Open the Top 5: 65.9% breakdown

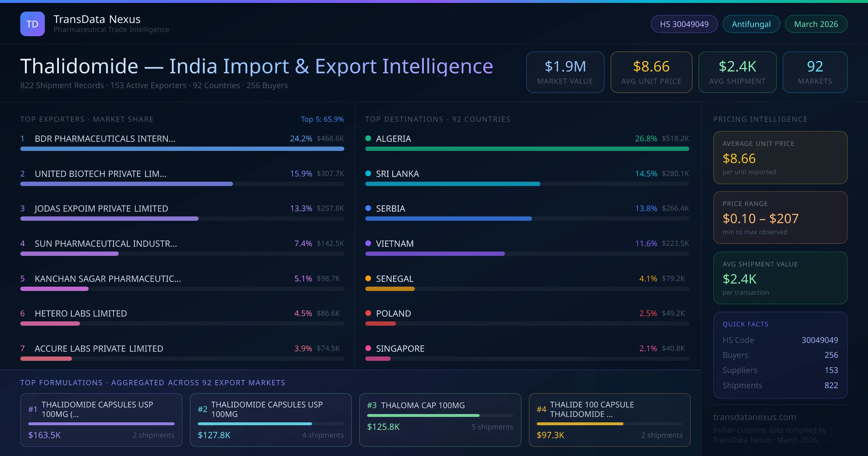tap(322, 119)
